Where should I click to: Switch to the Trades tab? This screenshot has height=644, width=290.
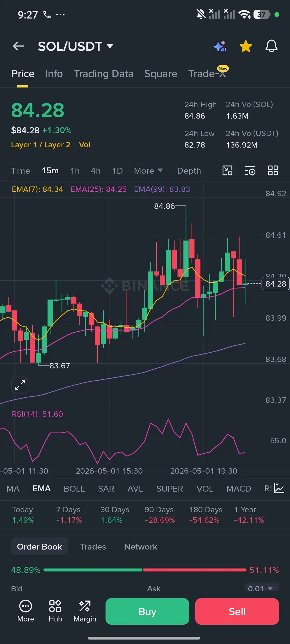pyautogui.click(x=93, y=547)
